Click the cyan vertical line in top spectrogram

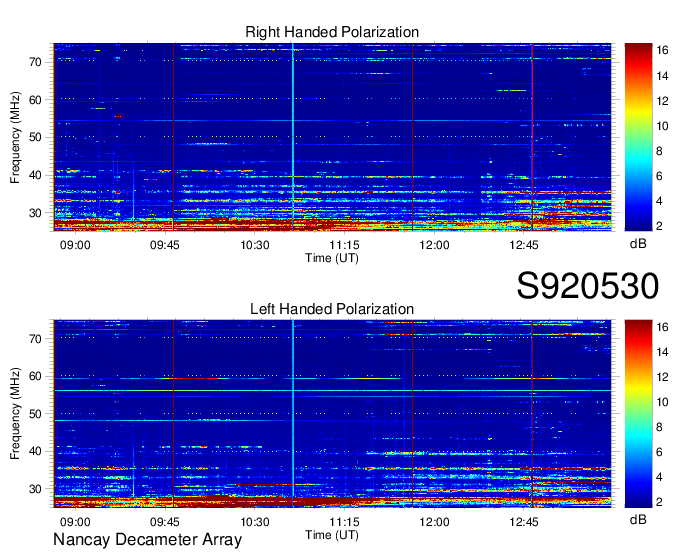point(293,137)
